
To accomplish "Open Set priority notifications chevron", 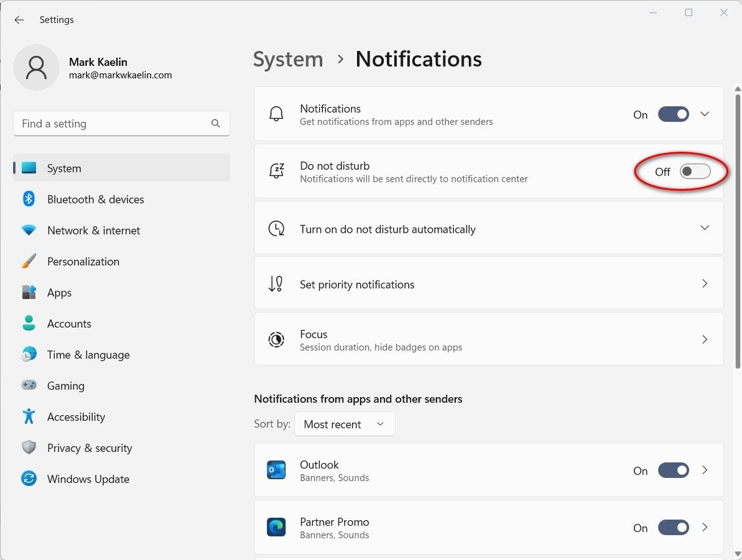I will point(705,284).
